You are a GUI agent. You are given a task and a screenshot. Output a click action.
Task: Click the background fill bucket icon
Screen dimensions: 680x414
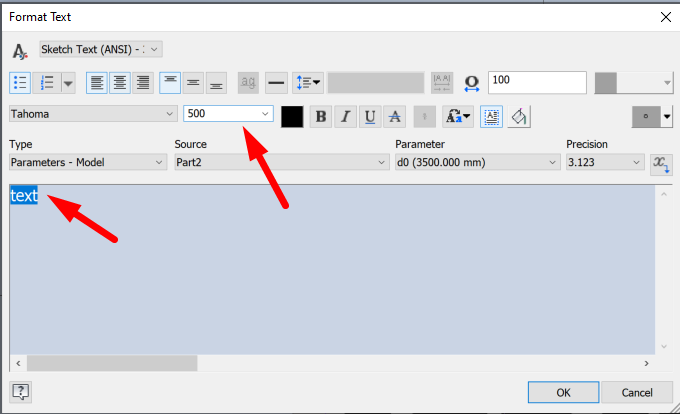coord(519,116)
